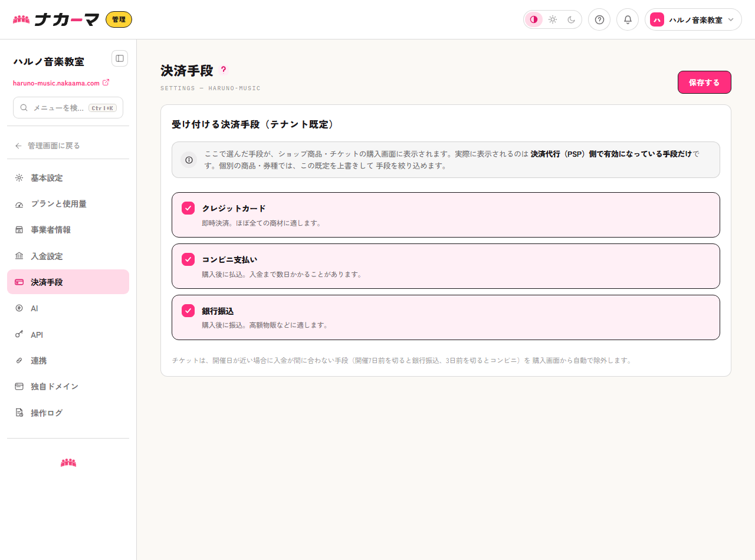Open the 独自ドメイン menu item
Viewport: 755px width, 560px height.
coord(68,387)
